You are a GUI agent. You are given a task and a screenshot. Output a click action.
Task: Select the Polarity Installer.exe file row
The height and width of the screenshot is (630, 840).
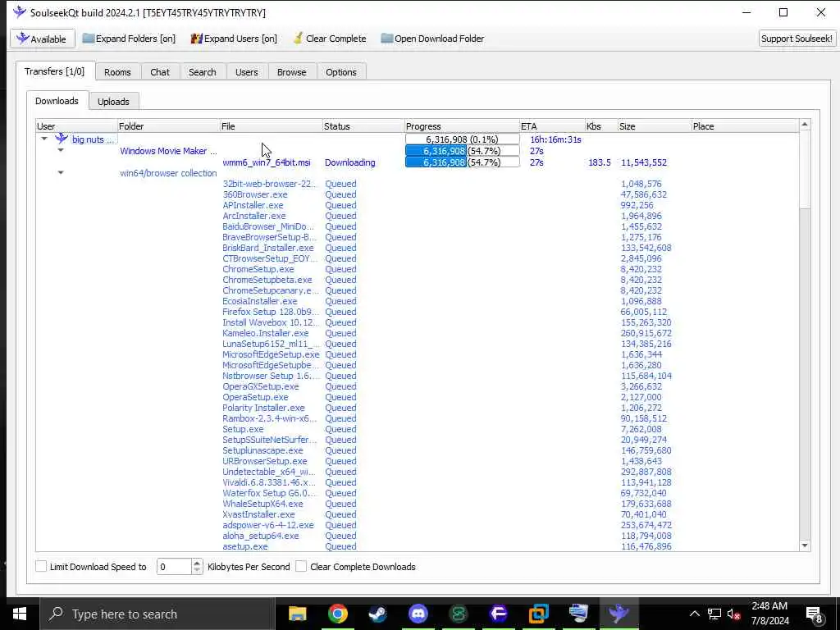417,408
